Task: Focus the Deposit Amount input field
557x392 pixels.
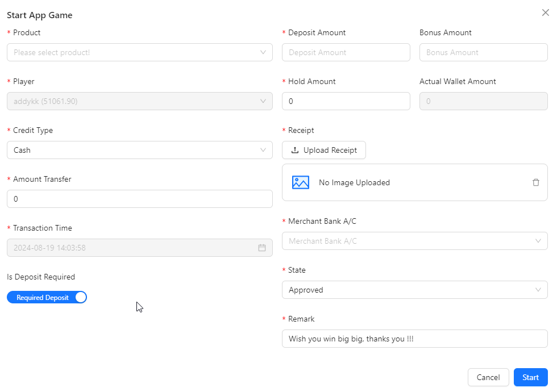Action: (x=346, y=52)
